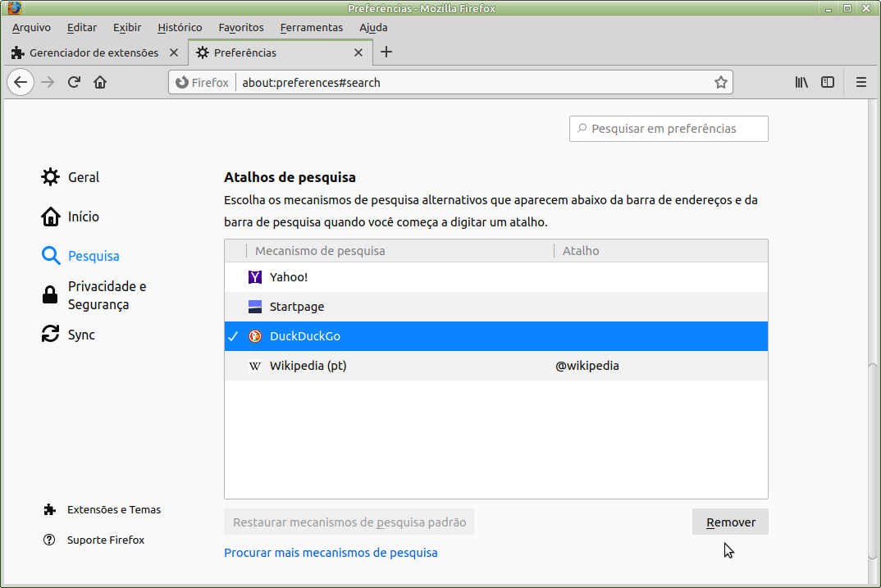Viewport: 881px width, 588px height.
Task: Click the Geral category label
Action: [84, 177]
